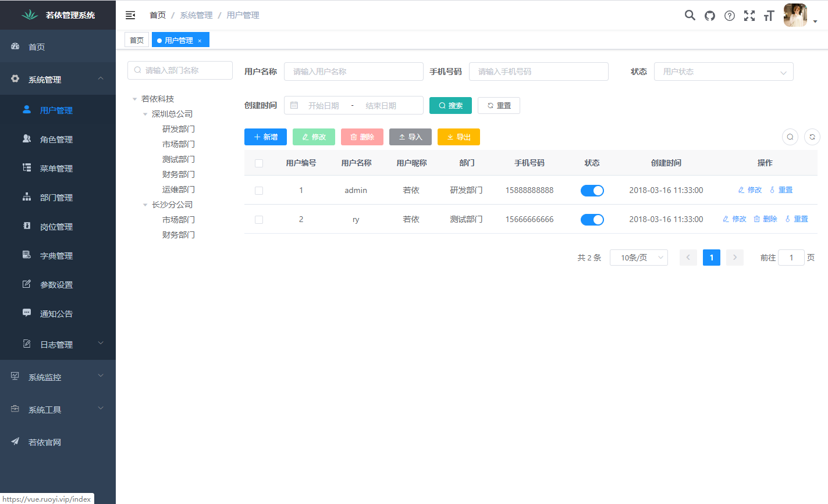Toggle status switch for ry
828x504 pixels.
point(592,220)
